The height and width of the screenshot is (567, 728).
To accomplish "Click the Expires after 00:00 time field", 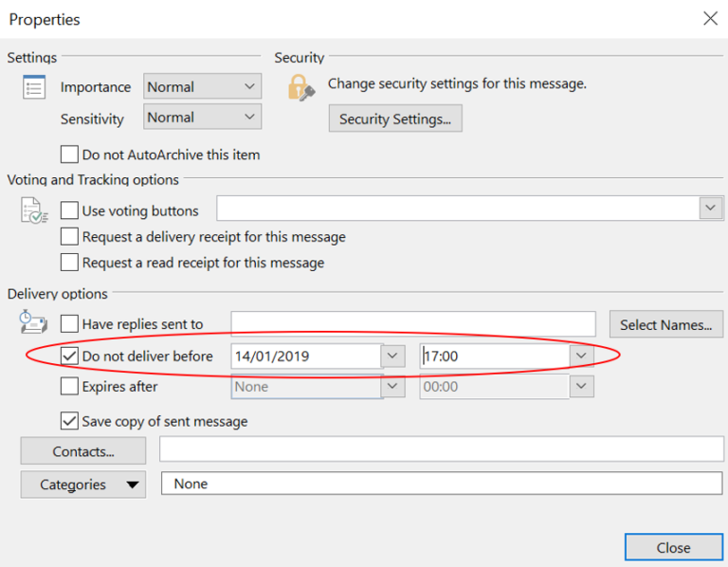I will [x=495, y=386].
